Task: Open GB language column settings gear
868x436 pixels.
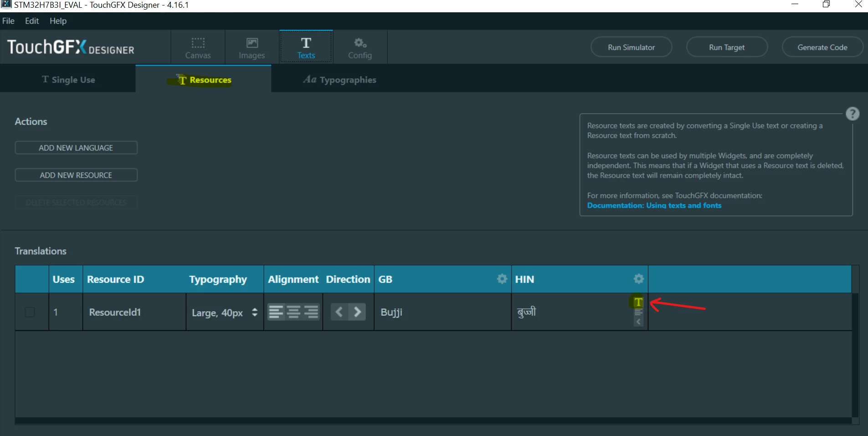Action: pos(502,279)
